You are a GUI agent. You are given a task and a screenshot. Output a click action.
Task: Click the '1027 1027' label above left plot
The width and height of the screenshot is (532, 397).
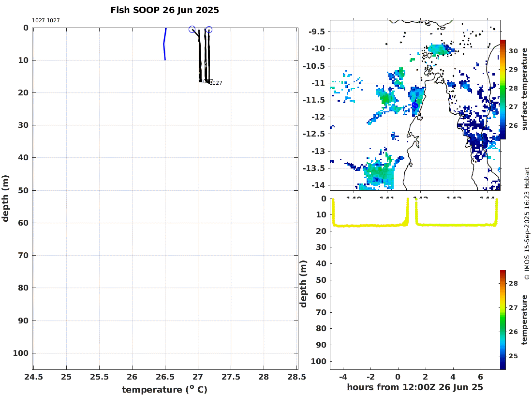point(46,20)
